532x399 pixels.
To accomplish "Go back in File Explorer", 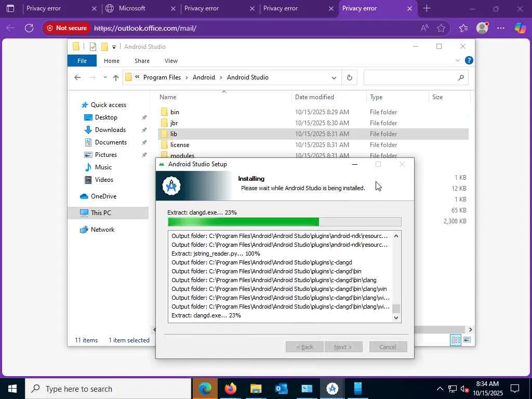I will coord(77,78).
